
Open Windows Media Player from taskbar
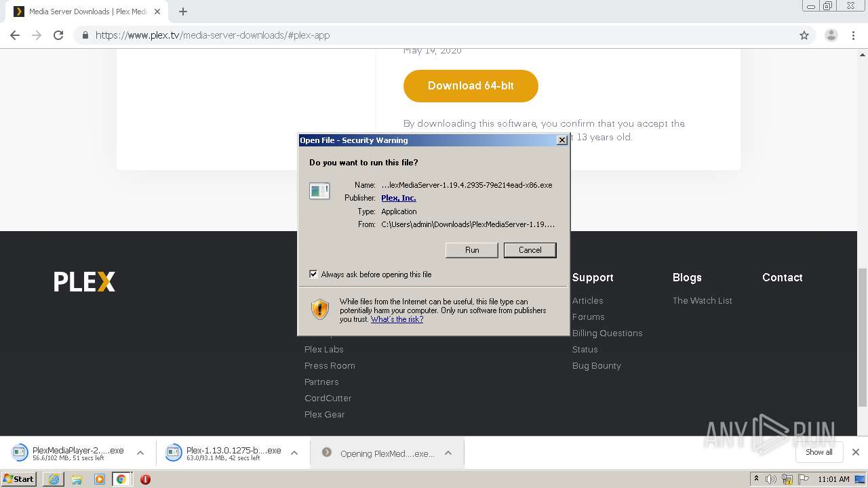[x=100, y=479]
